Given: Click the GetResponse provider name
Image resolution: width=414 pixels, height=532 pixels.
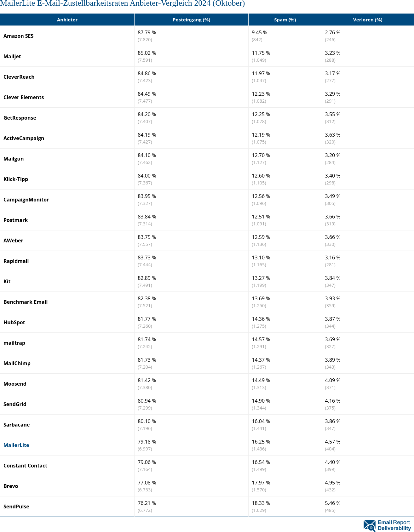Looking at the screenshot, I should (x=20, y=118).
